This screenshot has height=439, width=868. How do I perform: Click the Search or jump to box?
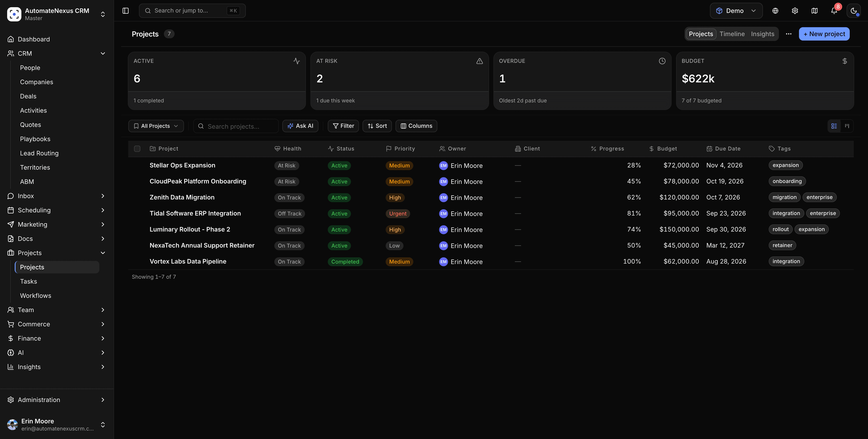coord(192,11)
